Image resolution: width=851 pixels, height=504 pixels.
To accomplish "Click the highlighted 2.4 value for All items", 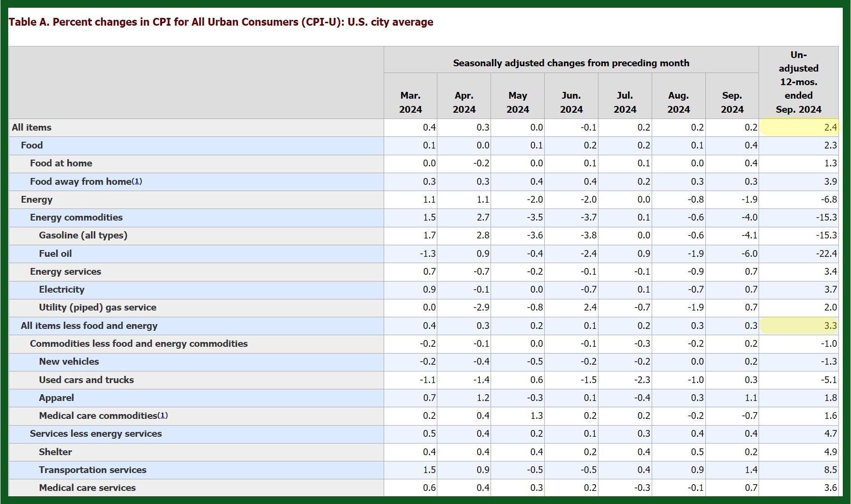I will pyautogui.click(x=830, y=127).
